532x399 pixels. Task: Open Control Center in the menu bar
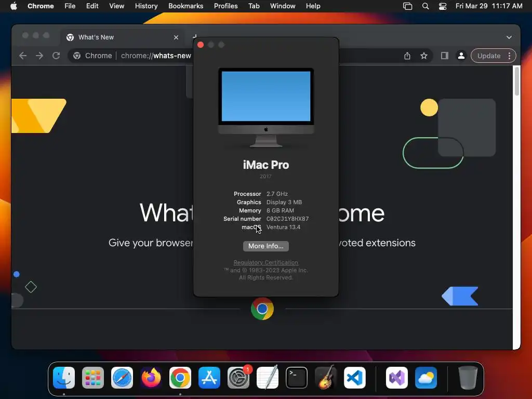pyautogui.click(x=443, y=6)
